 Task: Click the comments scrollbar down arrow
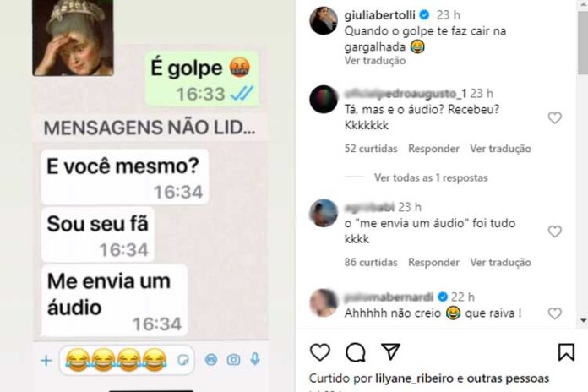pyautogui.click(x=583, y=320)
